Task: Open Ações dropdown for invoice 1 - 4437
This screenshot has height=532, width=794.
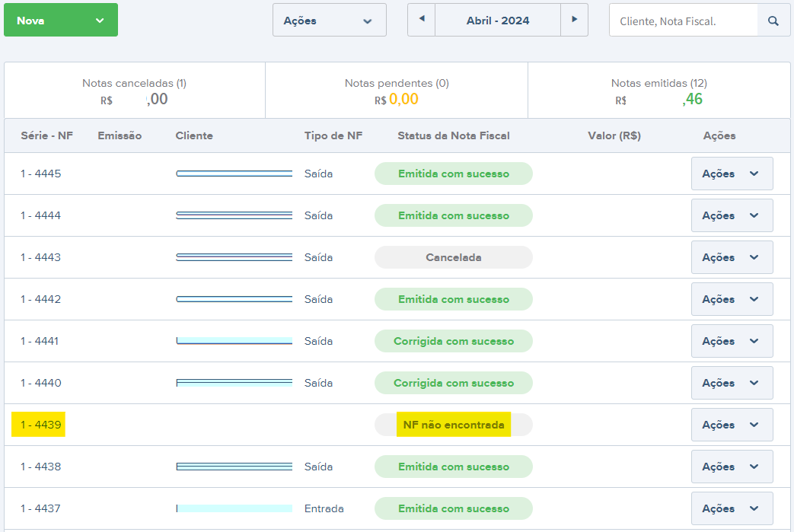Action: [732, 508]
